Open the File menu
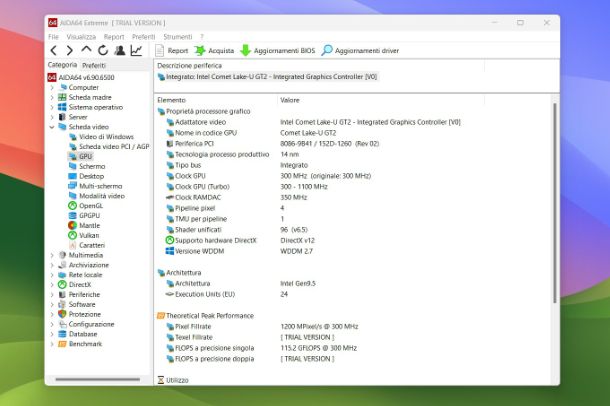 click(x=53, y=37)
